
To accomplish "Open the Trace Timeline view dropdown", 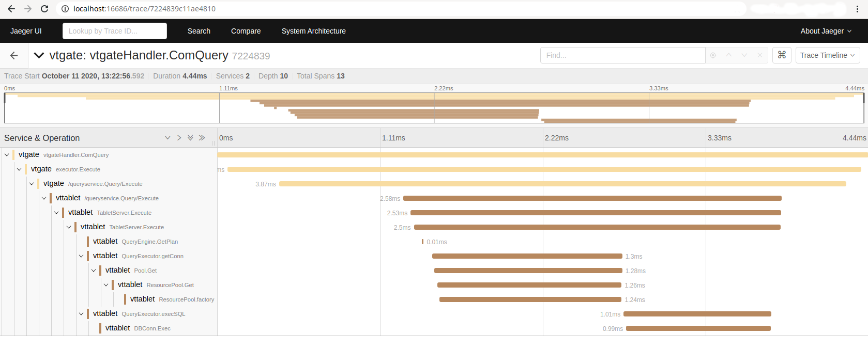I will click(x=827, y=55).
